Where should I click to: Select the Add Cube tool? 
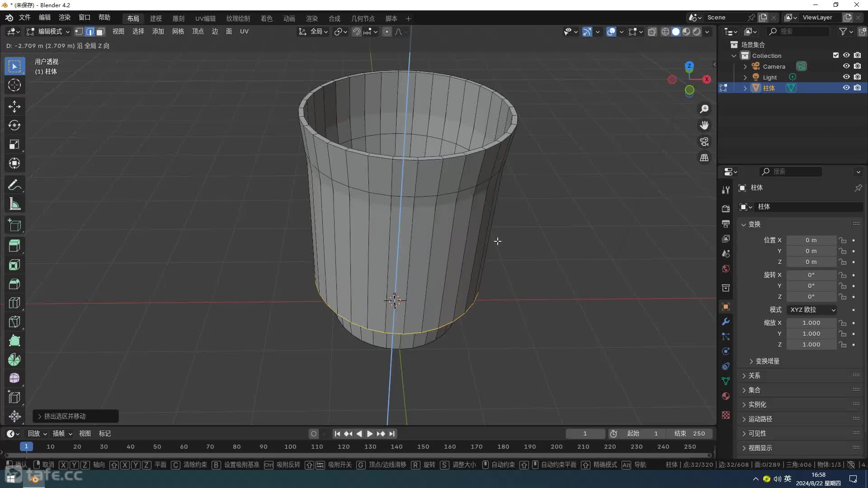pyautogui.click(x=14, y=225)
